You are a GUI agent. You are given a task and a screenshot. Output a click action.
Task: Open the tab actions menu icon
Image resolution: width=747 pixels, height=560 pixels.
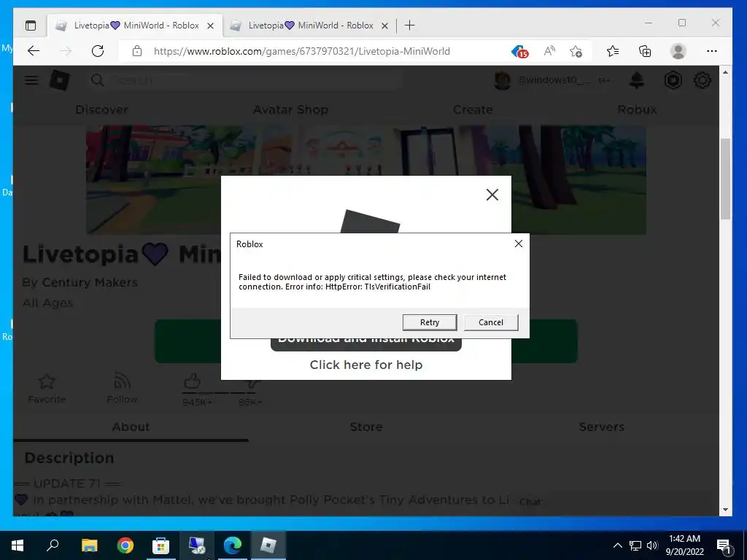31,26
